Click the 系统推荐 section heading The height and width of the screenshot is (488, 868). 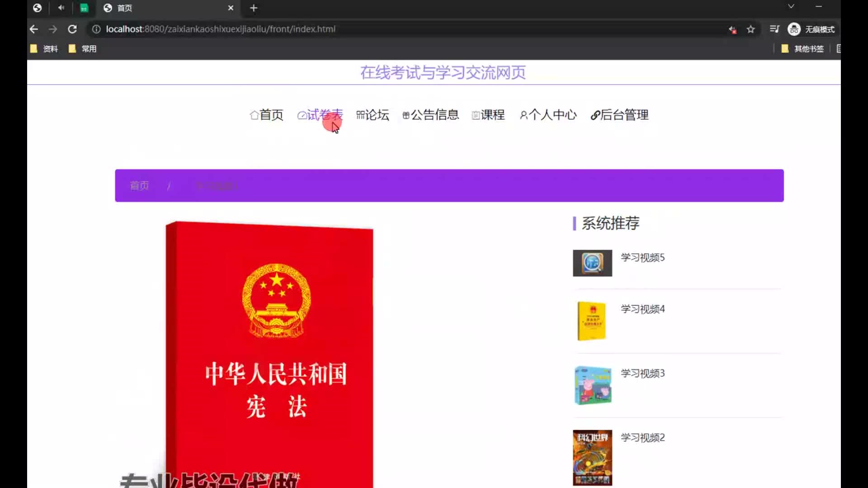pyautogui.click(x=610, y=223)
